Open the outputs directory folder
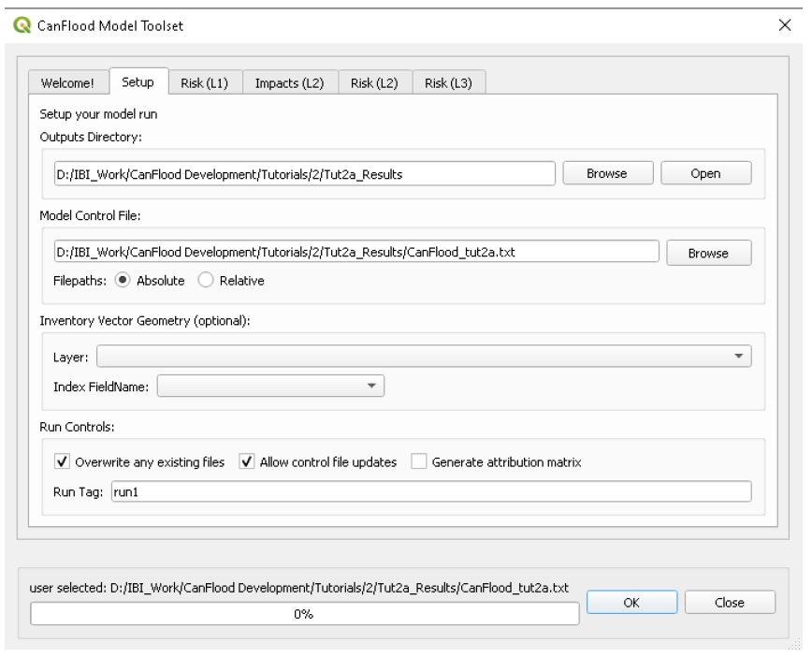The image size is (812, 658). click(x=705, y=173)
